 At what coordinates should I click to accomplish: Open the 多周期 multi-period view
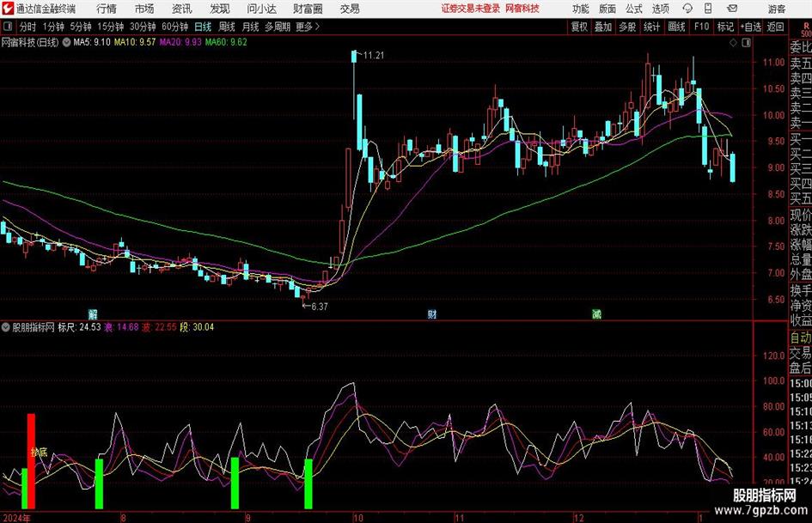pos(278,27)
